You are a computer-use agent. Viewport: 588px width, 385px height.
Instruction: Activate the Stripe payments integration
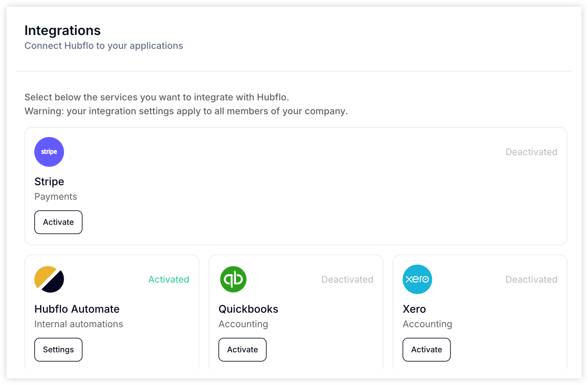tap(58, 222)
